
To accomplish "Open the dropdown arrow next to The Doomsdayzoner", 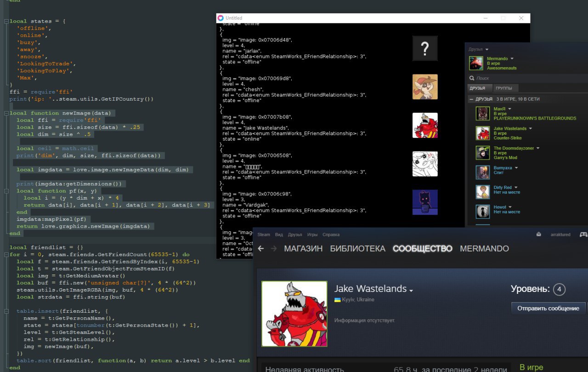I will point(538,149).
